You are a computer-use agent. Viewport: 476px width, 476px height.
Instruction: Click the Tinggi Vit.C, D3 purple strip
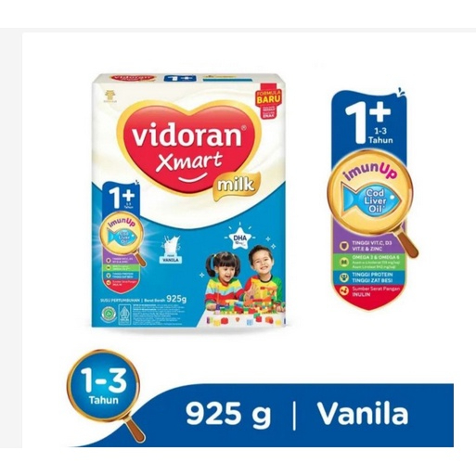pyautogui.click(x=368, y=246)
